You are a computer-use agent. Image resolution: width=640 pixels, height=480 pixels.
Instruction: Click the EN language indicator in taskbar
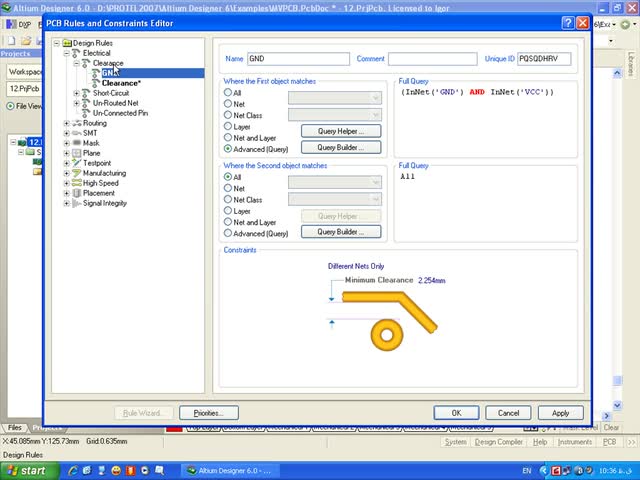point(527,471)
